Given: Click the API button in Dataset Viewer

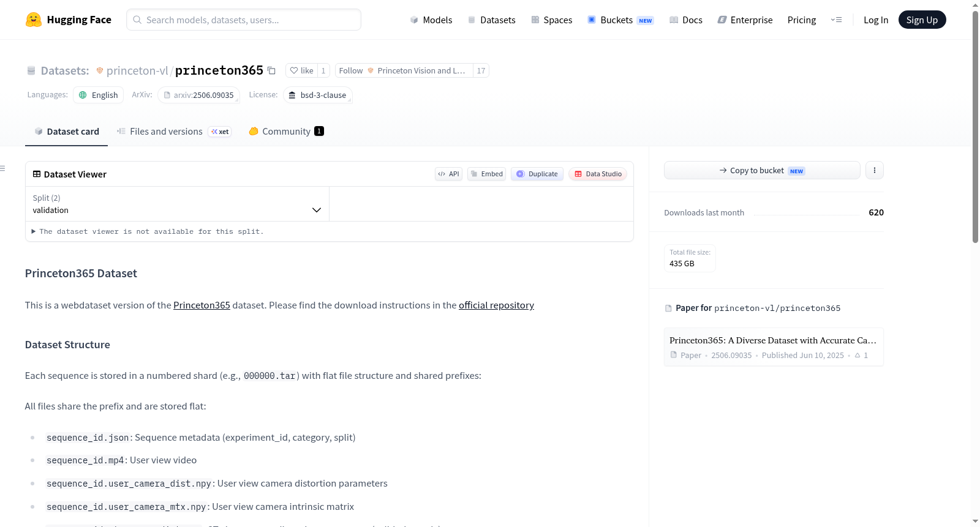Looking at the screenshot, I should tap(448, 174).
